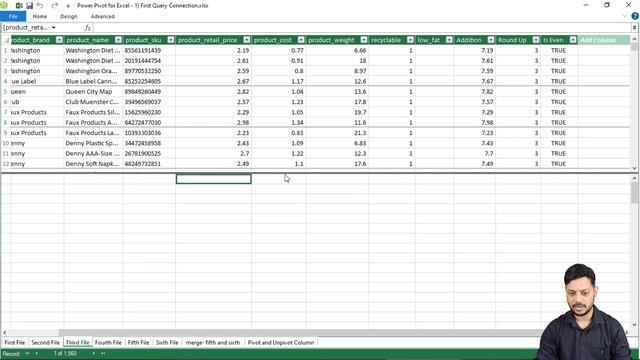Open product_sku column filter dropdown

pos(171,40)
